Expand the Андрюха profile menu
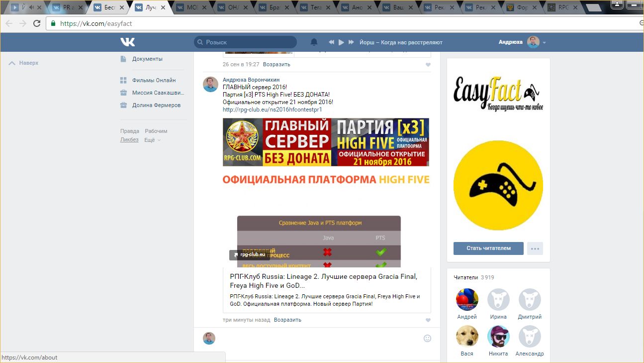Image resolution: width=644 pixels, height=363 pixels. click(544, 43)
